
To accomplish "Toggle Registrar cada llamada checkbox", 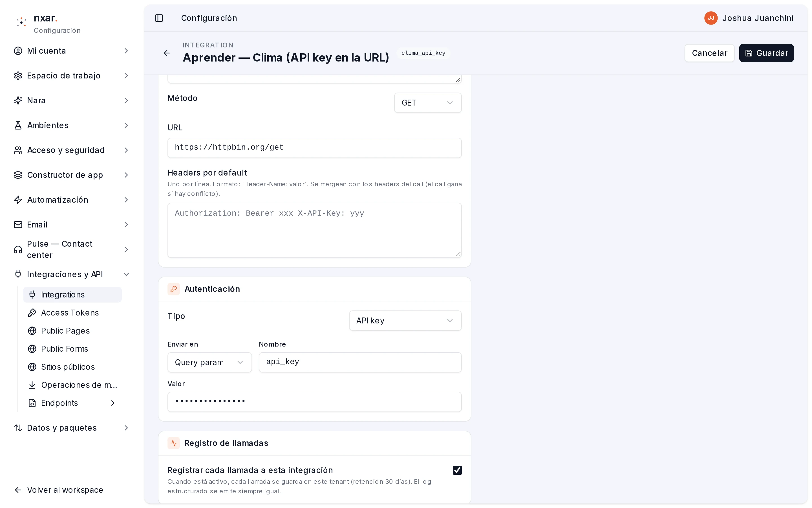I will pos(457,470).
